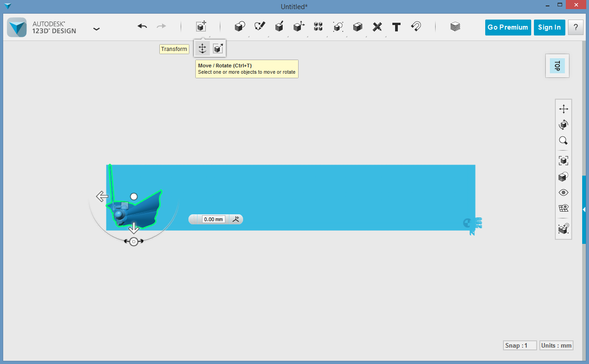Viewport: 589px width, 364px height.
Task: Expand the side panel with blue arrow
Action: tap(584, 209)
